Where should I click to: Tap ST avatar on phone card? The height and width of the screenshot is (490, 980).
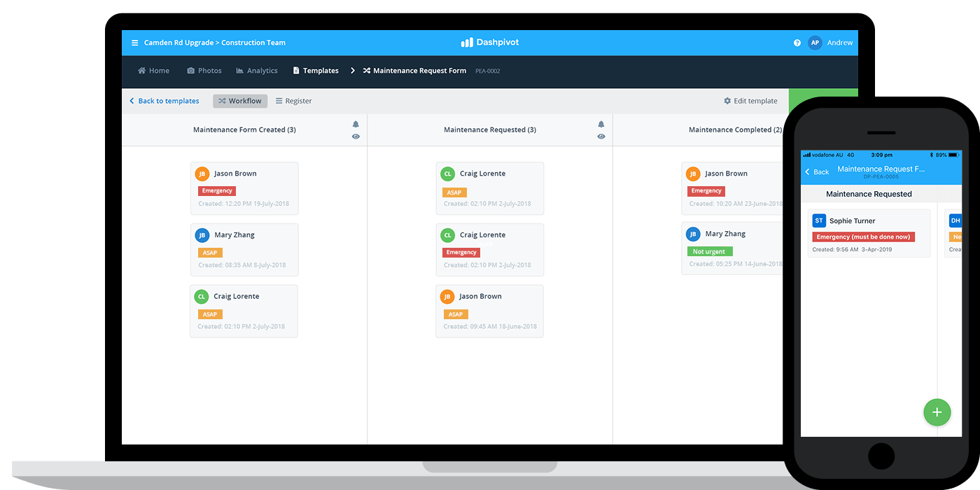click(819, 220)
